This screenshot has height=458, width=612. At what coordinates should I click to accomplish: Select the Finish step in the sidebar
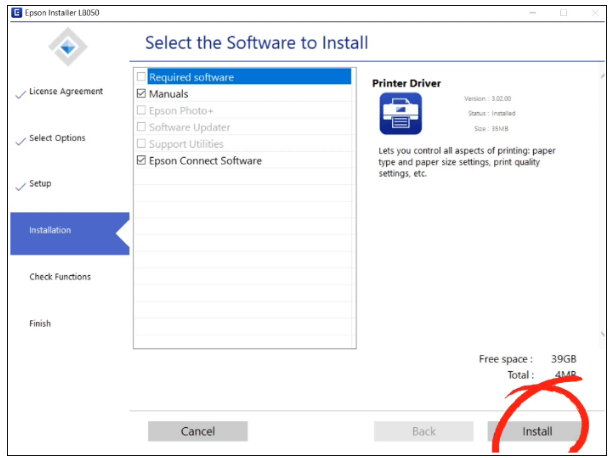click(40, 324)
